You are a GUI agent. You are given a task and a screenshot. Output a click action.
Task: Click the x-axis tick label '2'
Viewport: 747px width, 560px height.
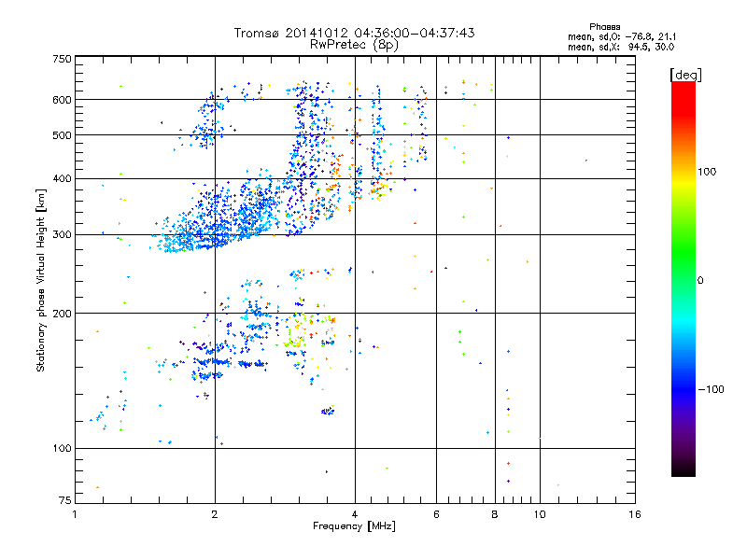tap(215, 515)
